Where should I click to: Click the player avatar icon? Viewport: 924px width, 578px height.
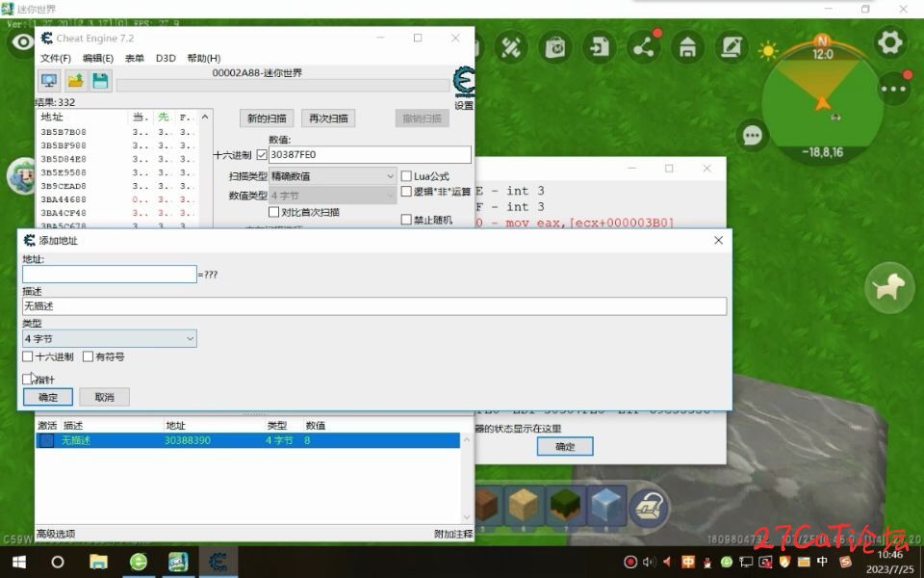tap(21, 176)
